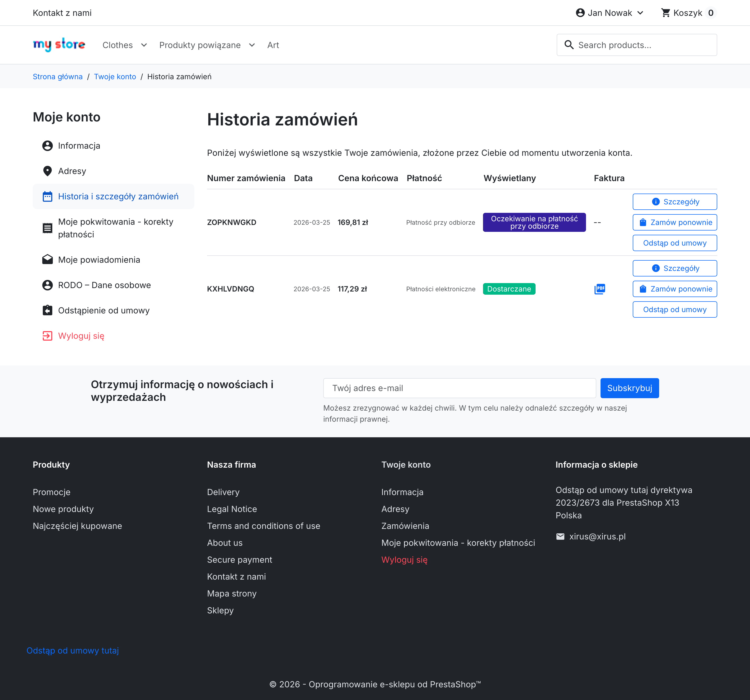Screen dimensions: 750x700
Task: Click the Subskrybuj button
Action: [629, 388]
